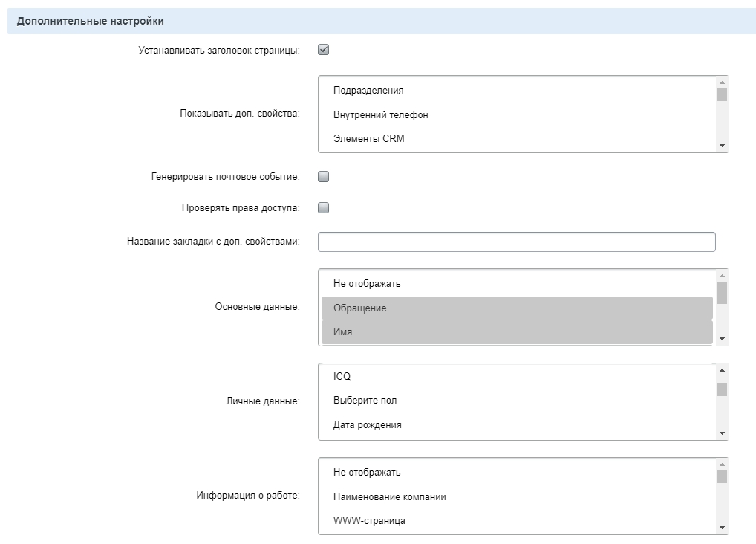Click scrollbar thumb in 'Информация о работе' list
The height and width of the screenshot is (544, 756).
(x=722, y=476)
